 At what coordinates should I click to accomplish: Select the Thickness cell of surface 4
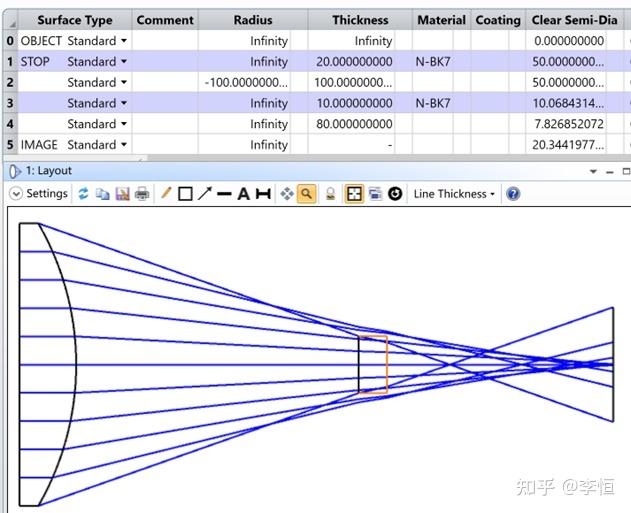pyautogui.click(x=351, y=124)
